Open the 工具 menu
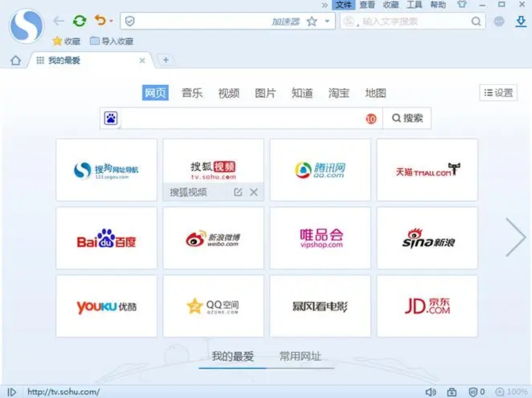This screenshot has width=532, height=398. pos(414,5)
